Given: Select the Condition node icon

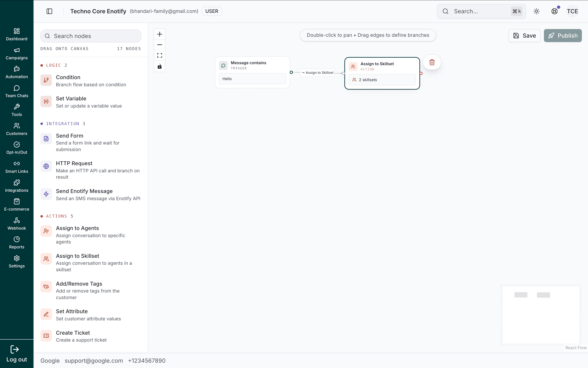Looking at the screenshot, I should pos(46,80).
